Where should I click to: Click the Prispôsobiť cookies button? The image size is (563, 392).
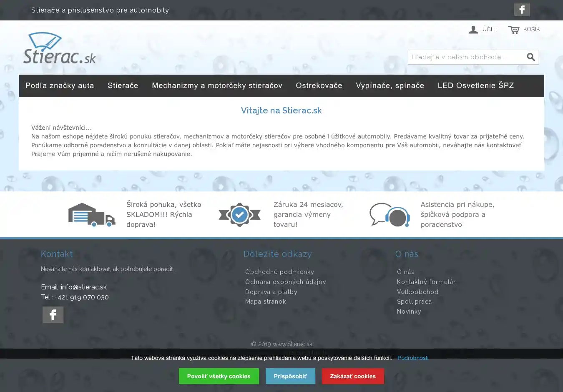point(290,376)
